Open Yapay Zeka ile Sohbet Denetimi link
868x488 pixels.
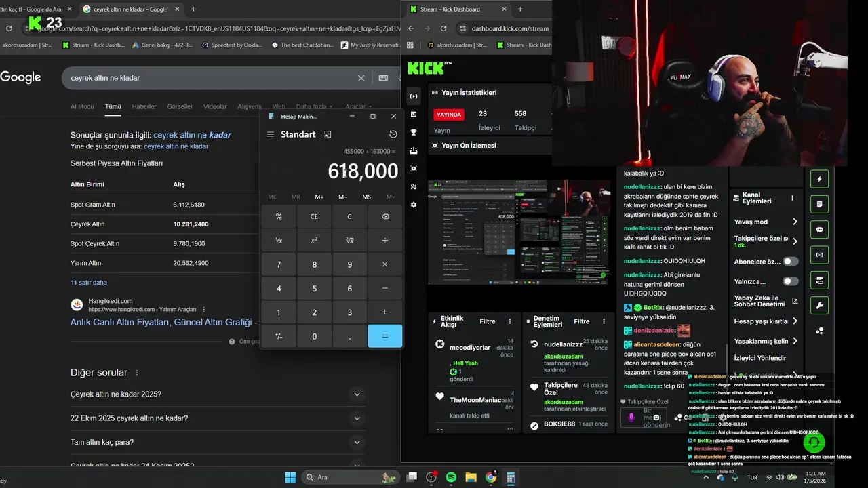(x=766, y=301)
